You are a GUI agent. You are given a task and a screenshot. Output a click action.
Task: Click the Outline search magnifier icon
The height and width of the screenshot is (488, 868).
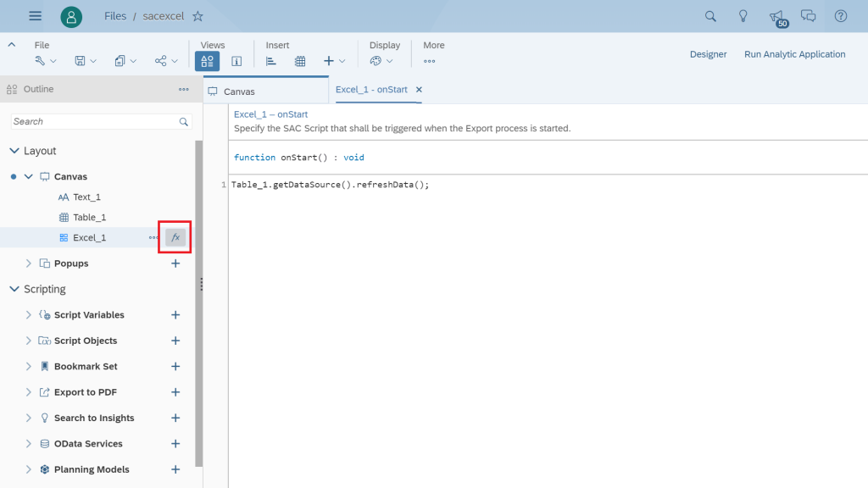(x=184, y=122)
